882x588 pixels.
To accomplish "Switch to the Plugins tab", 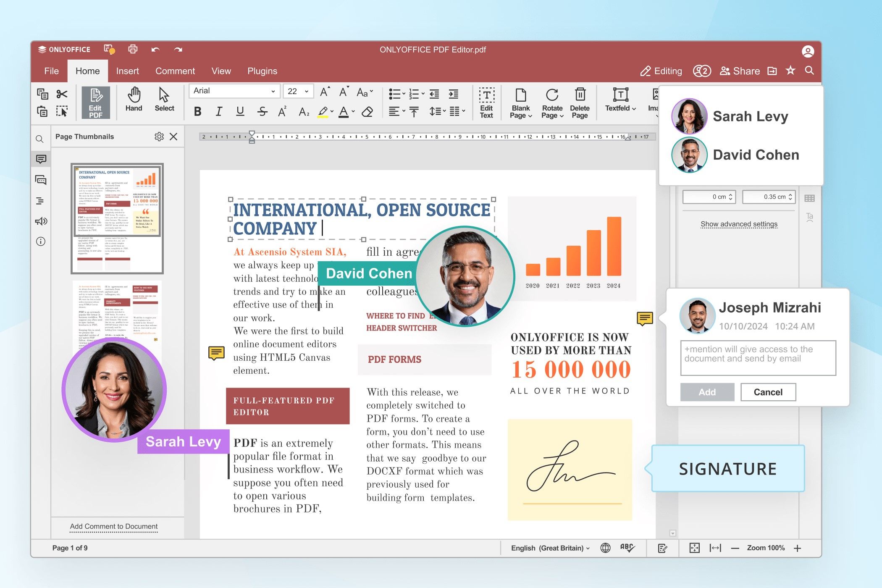I will click(262, 71).
